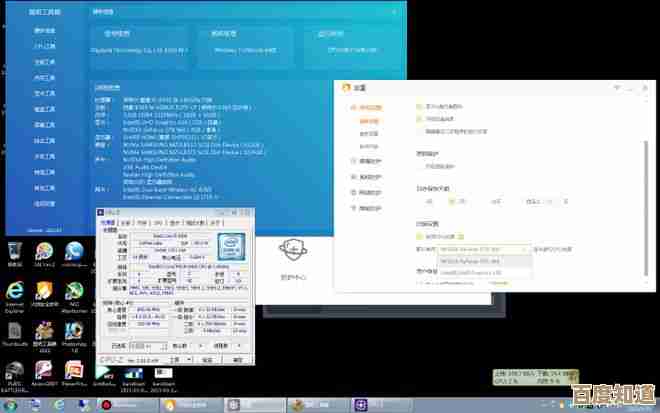Open 硬件信息 in the toolbox sidebar
The height and width of the screenshot is (413, 660).
click(44, 31)
